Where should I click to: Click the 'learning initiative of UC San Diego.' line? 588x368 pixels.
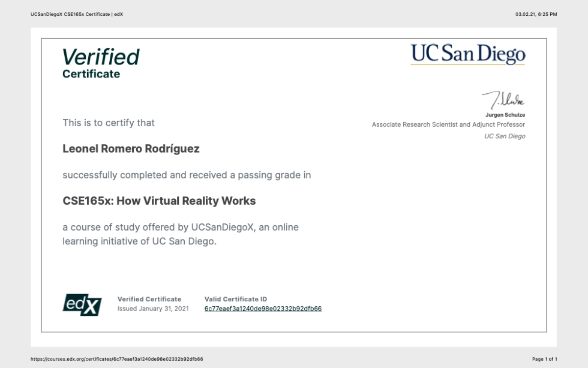[139, 241]
